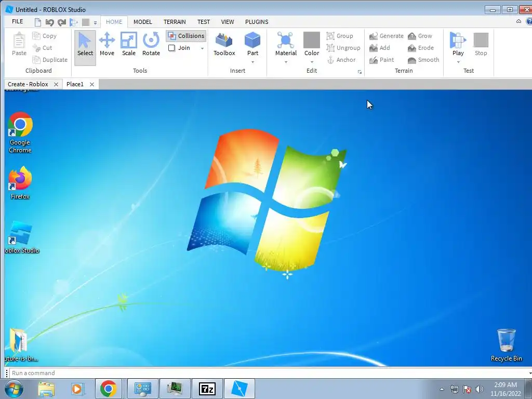532x399 pixels.
Task: Expand the Material dropdown arrow
Action: [x=286, y=62]
